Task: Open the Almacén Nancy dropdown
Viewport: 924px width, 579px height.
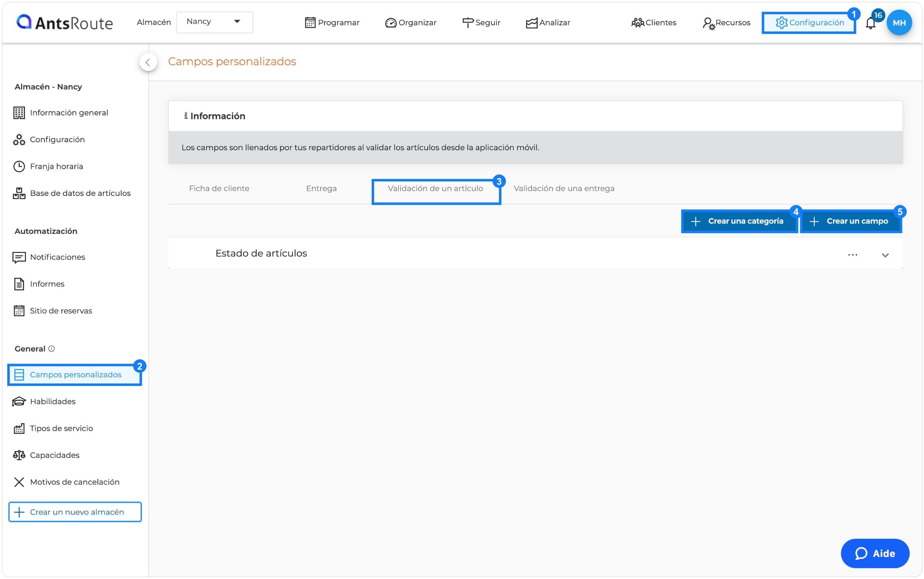Action: pos(214,22)
